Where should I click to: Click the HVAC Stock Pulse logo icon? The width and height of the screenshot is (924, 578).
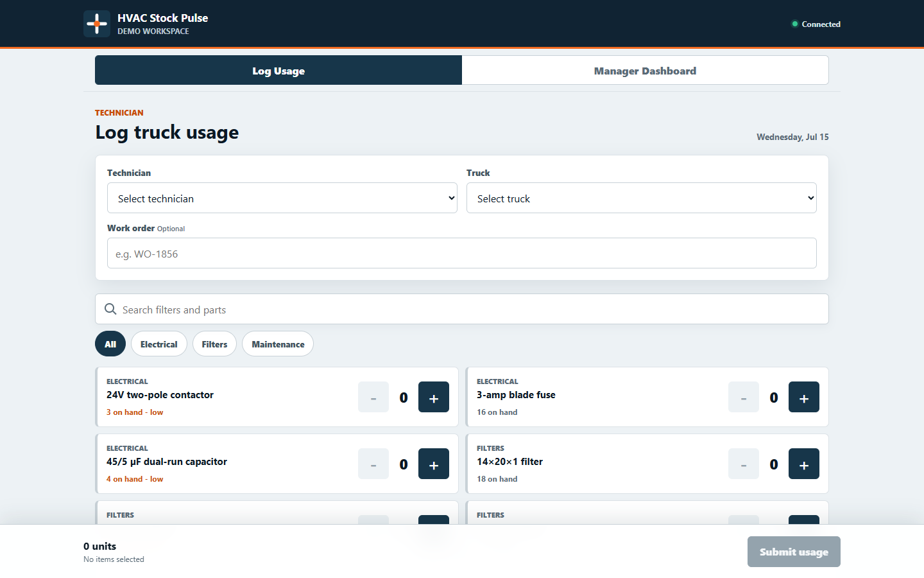coord(97,24)
